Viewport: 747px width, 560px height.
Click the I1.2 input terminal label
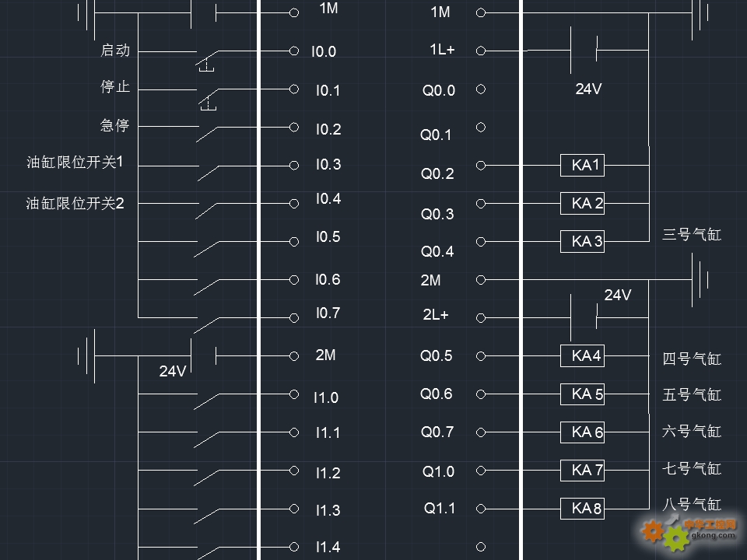[x=328, y=473]
